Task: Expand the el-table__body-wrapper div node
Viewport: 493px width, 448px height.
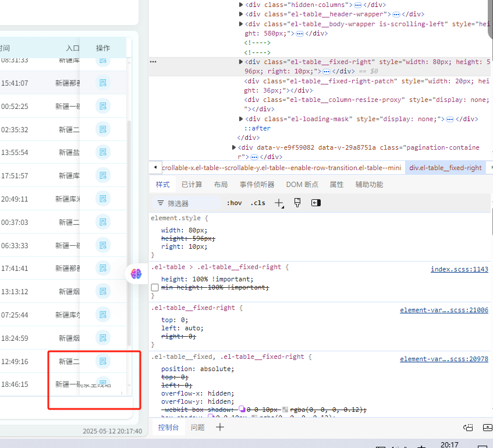Action: point(241,24)
